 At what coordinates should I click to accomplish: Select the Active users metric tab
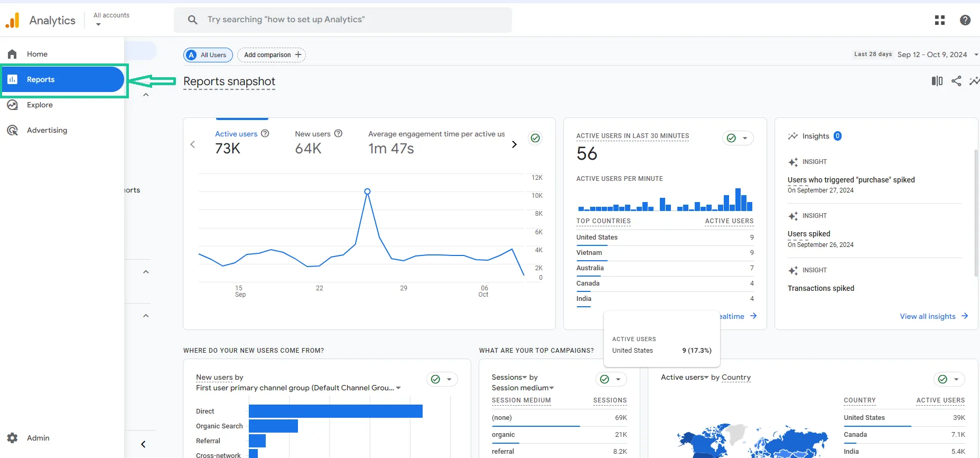click(242, 142)
